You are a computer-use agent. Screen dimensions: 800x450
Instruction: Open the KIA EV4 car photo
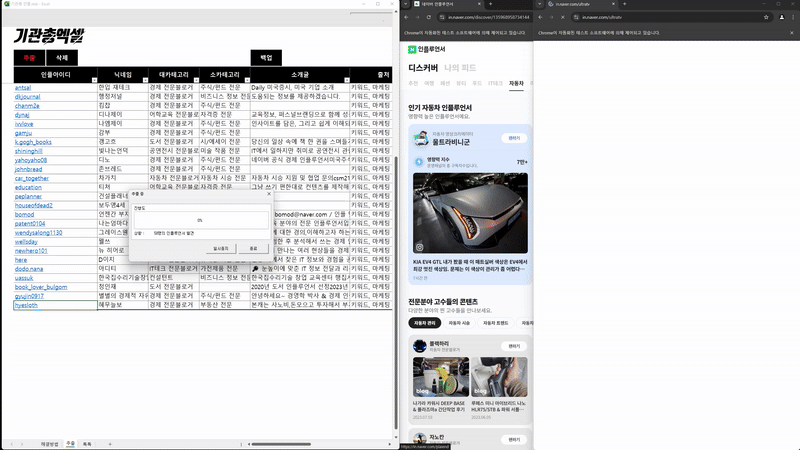tap(470, 213)
